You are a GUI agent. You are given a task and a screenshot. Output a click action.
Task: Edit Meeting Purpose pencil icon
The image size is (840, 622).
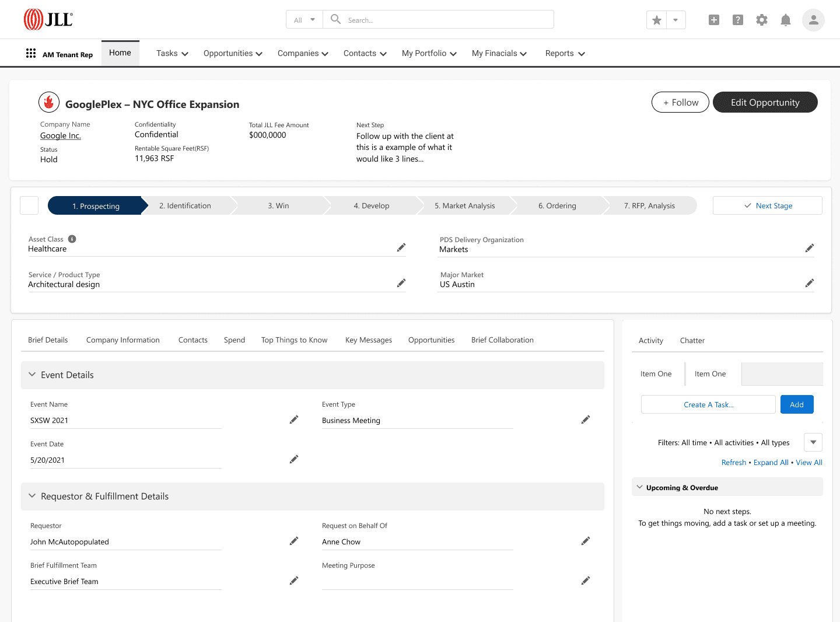[586, 581]
